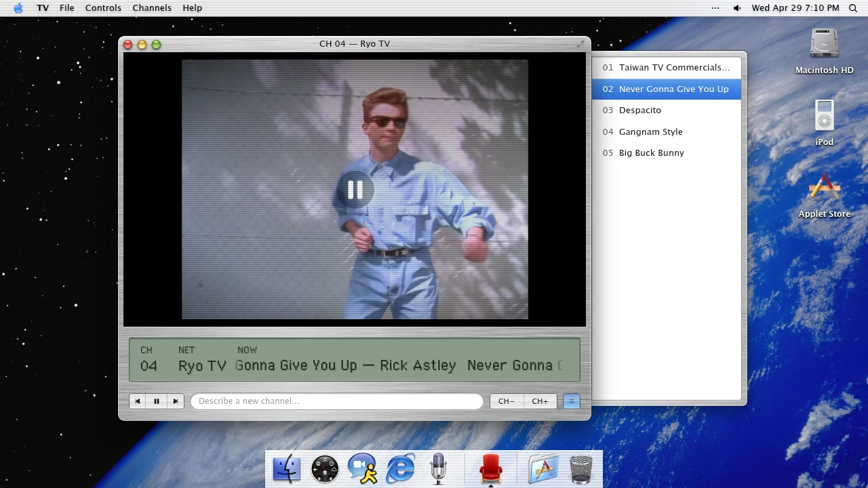This screenshot has width=868, height=488.
Task: Select 'Big Buck Bunny' in the drawer list
Action: (x=667, y=153)
